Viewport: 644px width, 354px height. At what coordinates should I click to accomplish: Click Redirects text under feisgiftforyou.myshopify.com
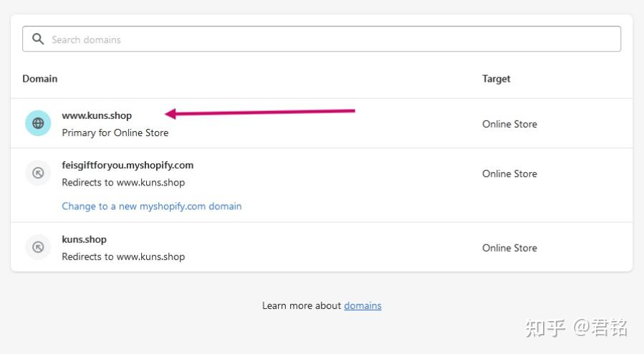point(123,182)
